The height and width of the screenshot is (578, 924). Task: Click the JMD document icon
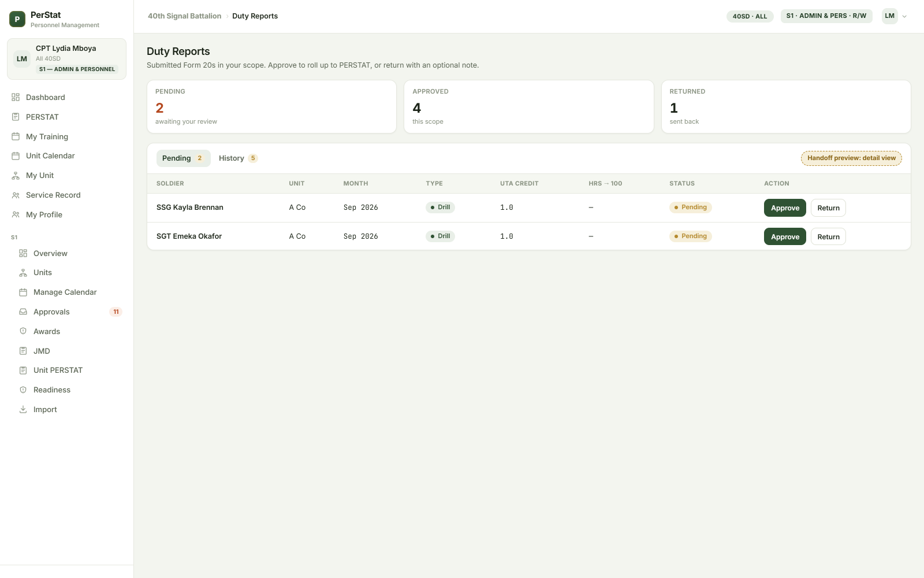(x=23, y=351)
